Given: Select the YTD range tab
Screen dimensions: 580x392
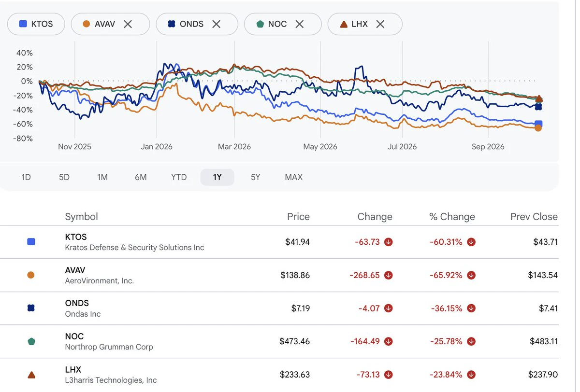Looking at the screenshot, I should coord(179,177).
